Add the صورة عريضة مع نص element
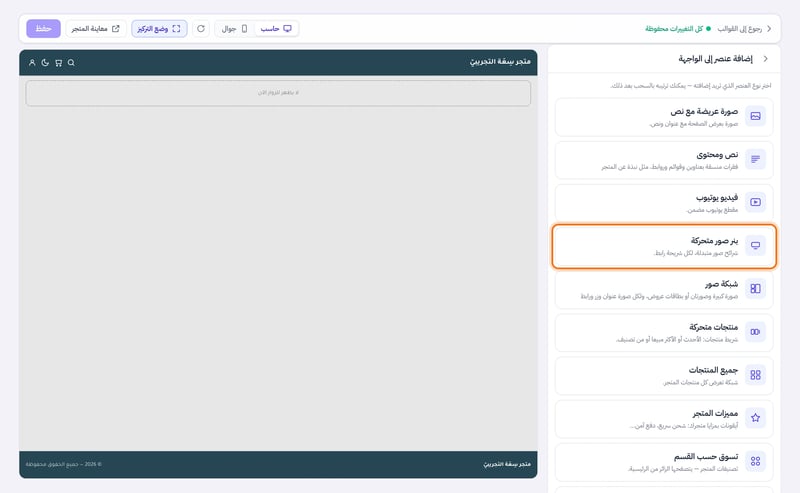The width and height of the screenshot is (800, 493). [x=664, y=117]
